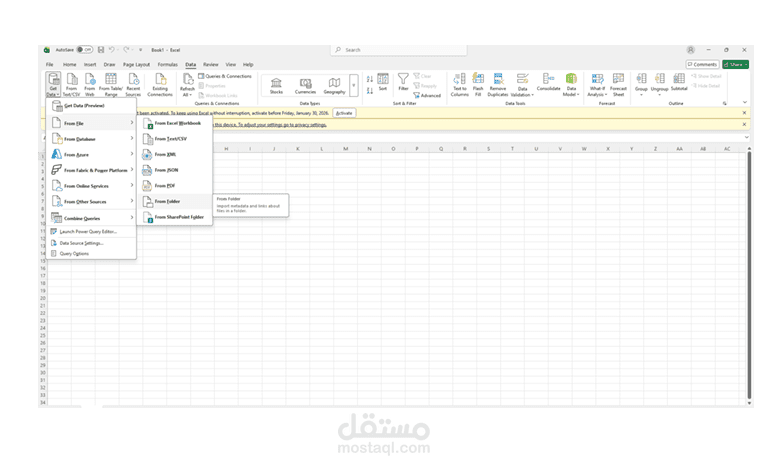The image size is (769, 465).
Task: Open Recent Sources icon
Action: [133, 85]
